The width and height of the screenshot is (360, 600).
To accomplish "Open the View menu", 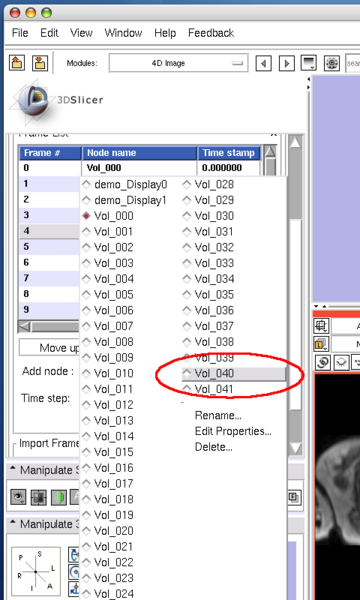I will 81,33.
